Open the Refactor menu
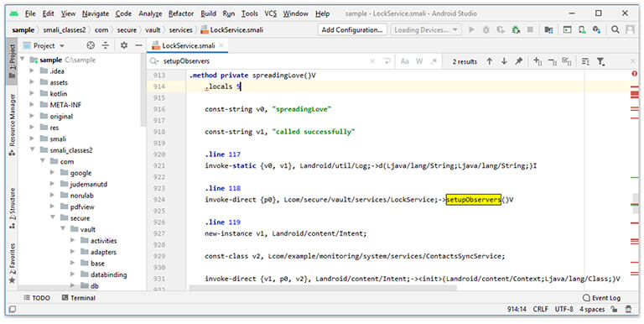Image resolution: width=644 pixels, height=324 pixels. (x=181, y=13)
